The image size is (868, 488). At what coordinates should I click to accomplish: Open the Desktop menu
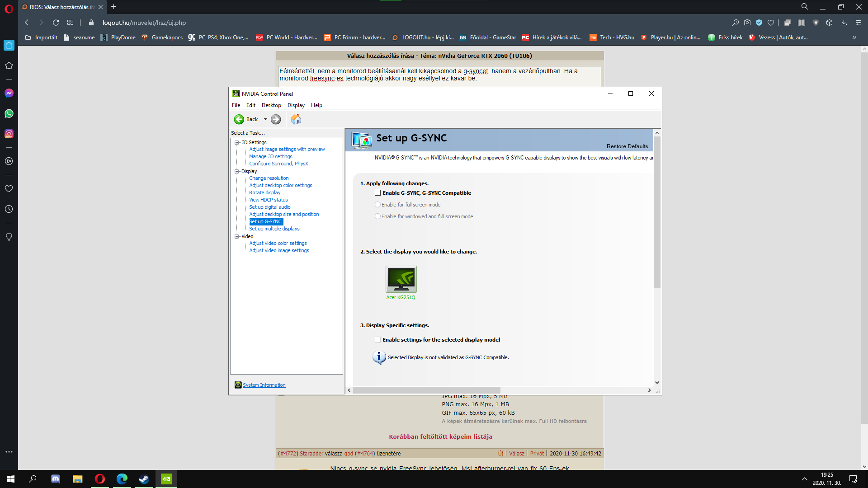click(271, 105)
